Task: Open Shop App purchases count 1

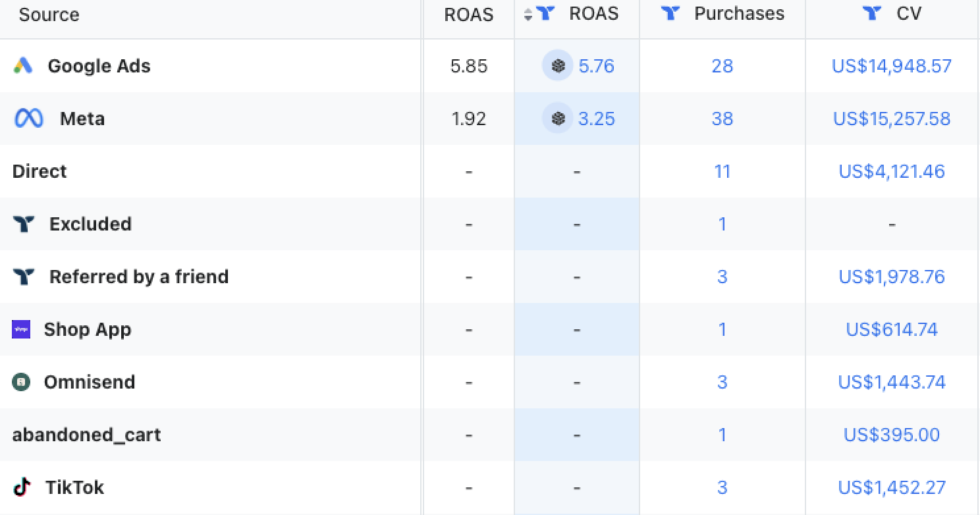Action: (722, 329)
